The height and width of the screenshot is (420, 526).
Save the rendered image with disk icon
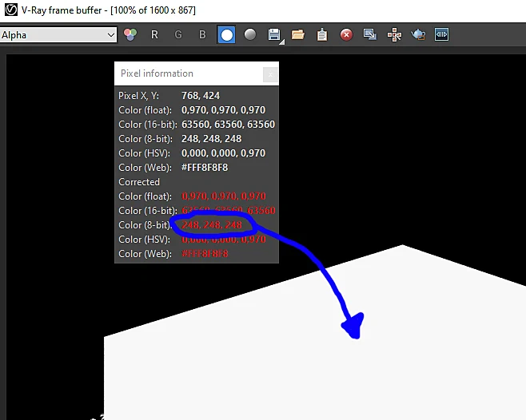click(273, 34)
